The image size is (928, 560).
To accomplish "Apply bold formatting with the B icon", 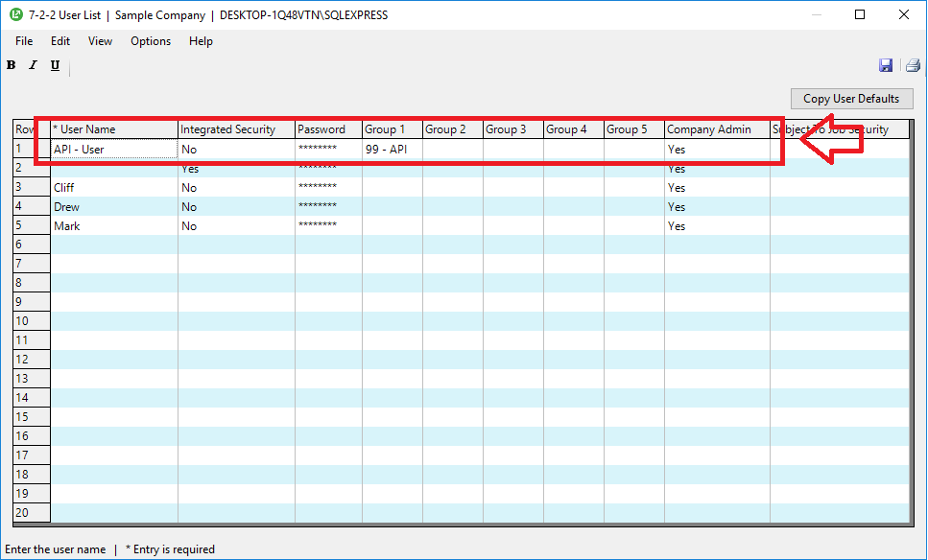I will click(11, 64).
